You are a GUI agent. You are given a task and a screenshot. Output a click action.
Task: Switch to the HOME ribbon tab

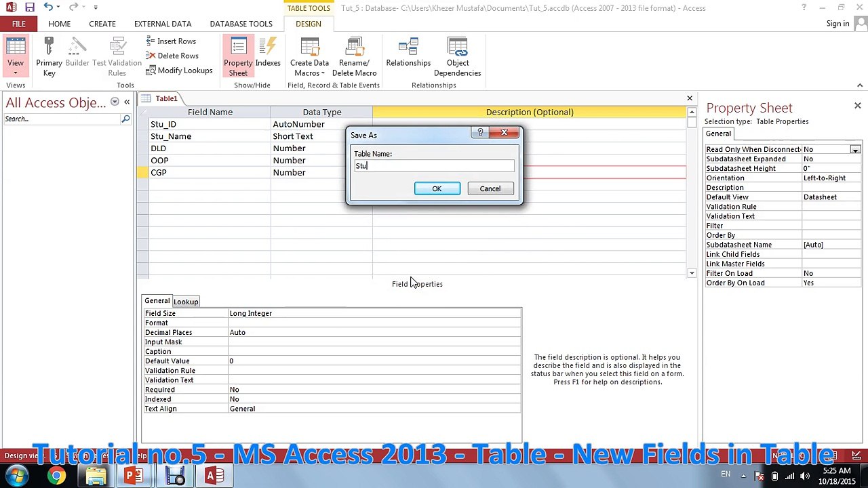[x=59, y=24]
